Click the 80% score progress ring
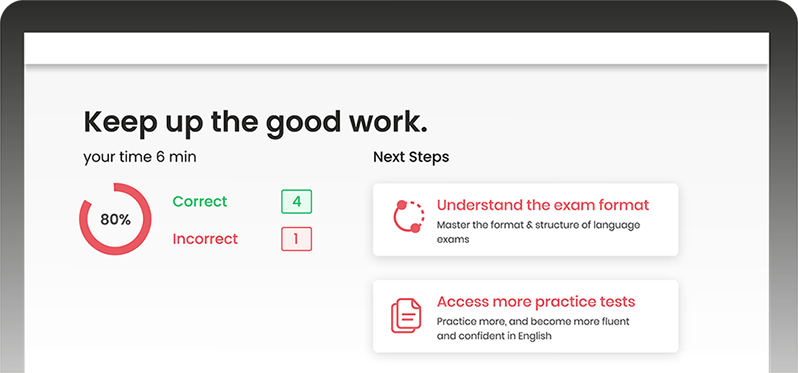798x373 pixels. [x=115, y=219]
